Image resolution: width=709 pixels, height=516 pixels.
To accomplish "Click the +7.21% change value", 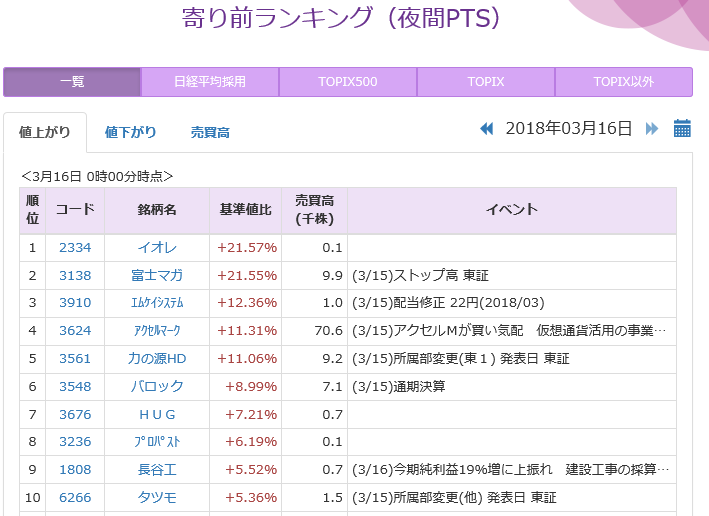I will 251,415.
